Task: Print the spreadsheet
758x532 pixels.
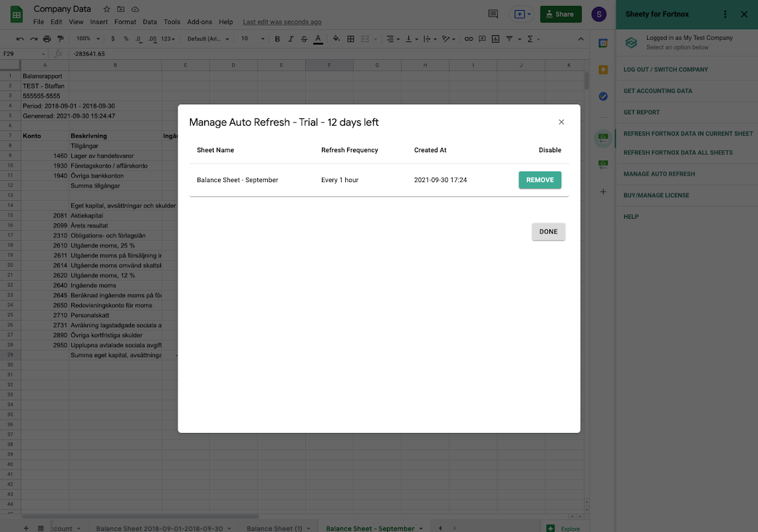Action: (x=47, y=39)
